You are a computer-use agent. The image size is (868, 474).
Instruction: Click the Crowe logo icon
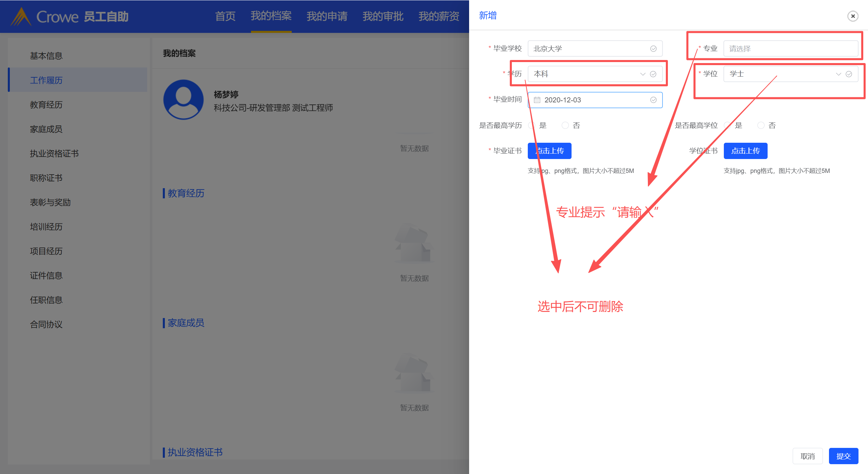tap(21, 17)
